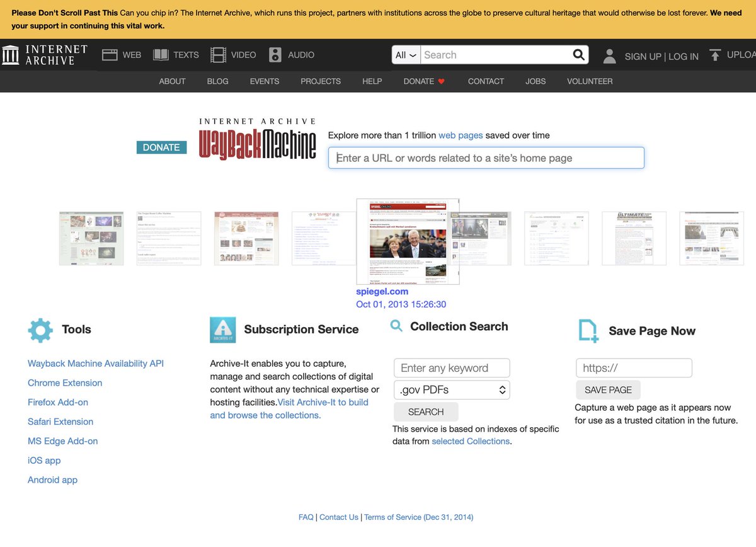Open the Help menu item

(372, 81)
